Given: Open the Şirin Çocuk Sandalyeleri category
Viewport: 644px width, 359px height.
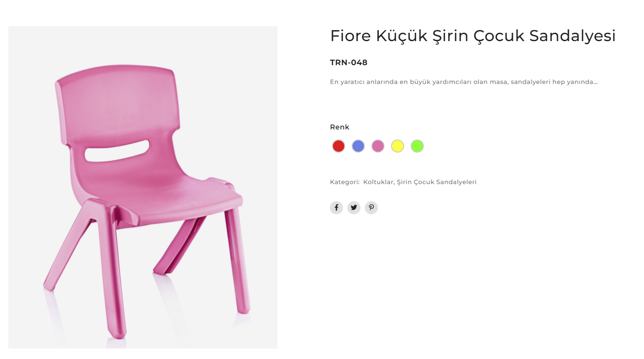Looking at the screenshot, I should (436, 182).
